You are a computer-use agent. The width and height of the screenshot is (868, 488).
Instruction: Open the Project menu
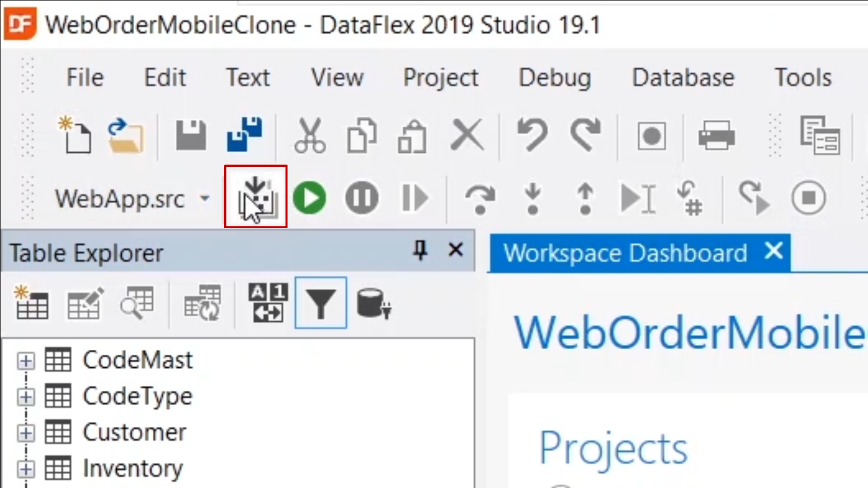coord(440,77)
